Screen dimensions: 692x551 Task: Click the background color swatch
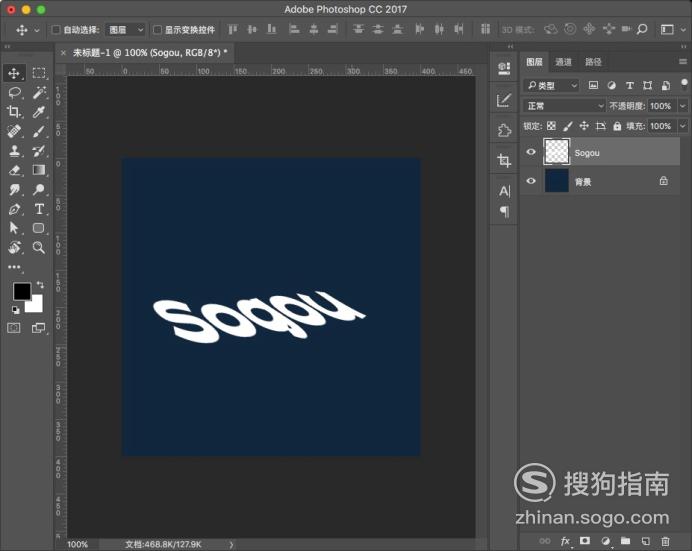coord(37,306)
